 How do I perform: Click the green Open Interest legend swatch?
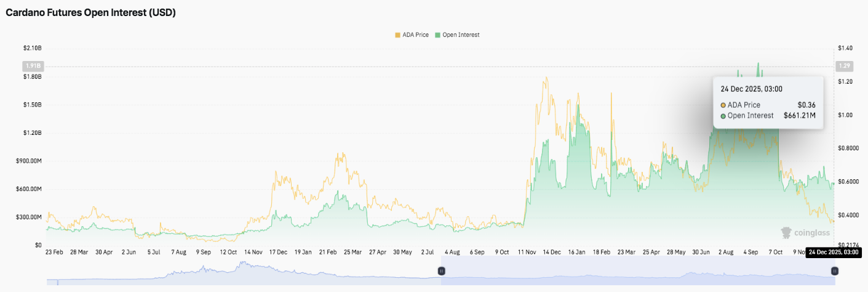coord(437,35)
